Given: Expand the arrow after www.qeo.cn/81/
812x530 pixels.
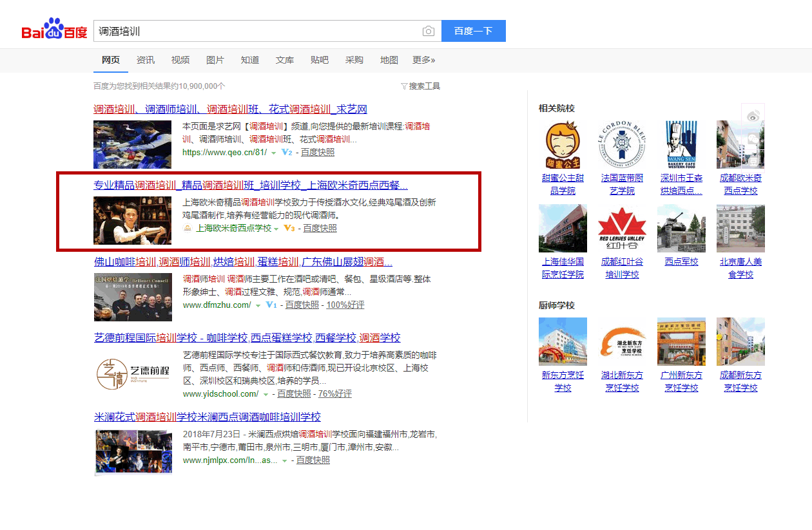Looking at the screenshot, I should point(273,153).
